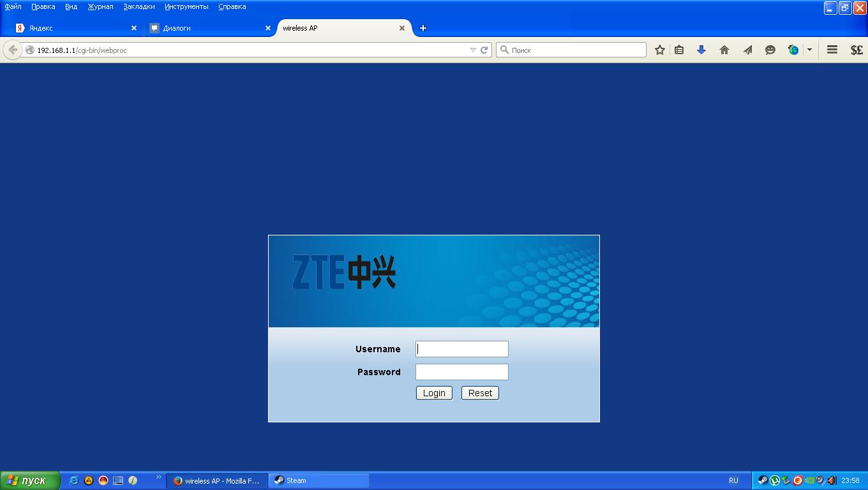Open the smiley chat icon
The height and width of the screenshot is (490, 868).
point(770,50)
